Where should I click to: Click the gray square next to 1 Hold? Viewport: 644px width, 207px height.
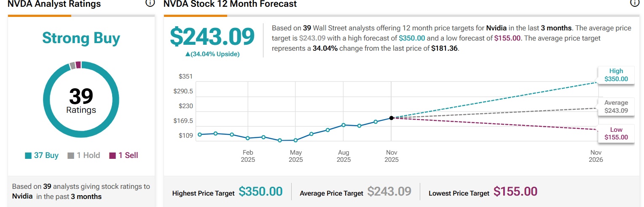(x=71, y=155)
